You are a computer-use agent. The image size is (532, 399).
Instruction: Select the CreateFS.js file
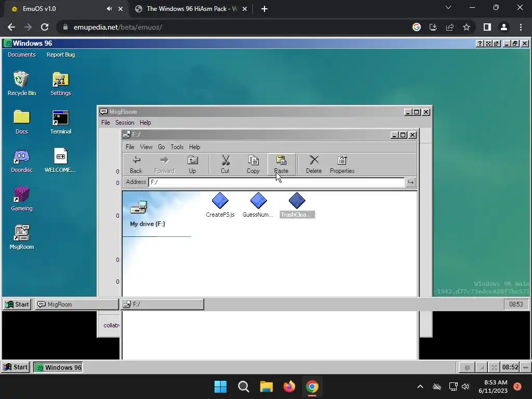(x=220, y=205)
